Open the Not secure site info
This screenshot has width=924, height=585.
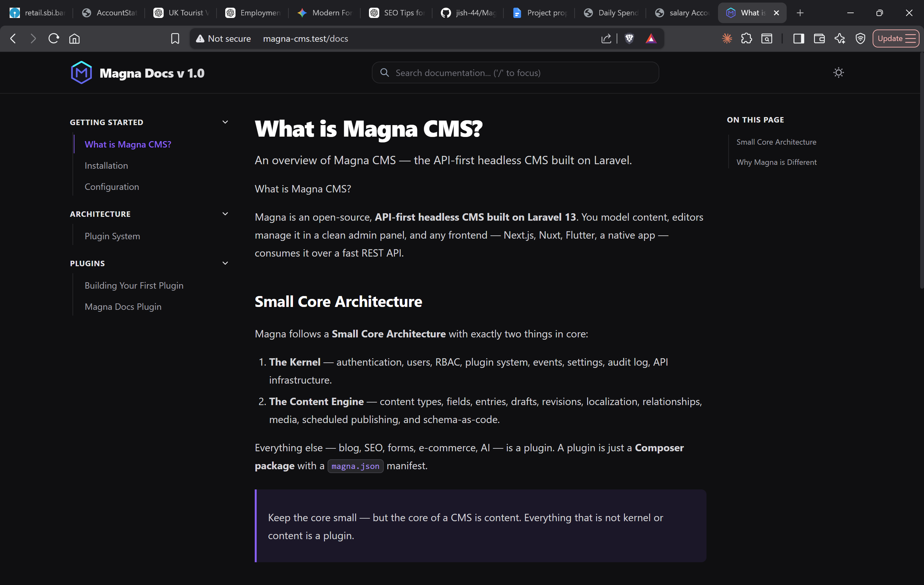(223, 39)
